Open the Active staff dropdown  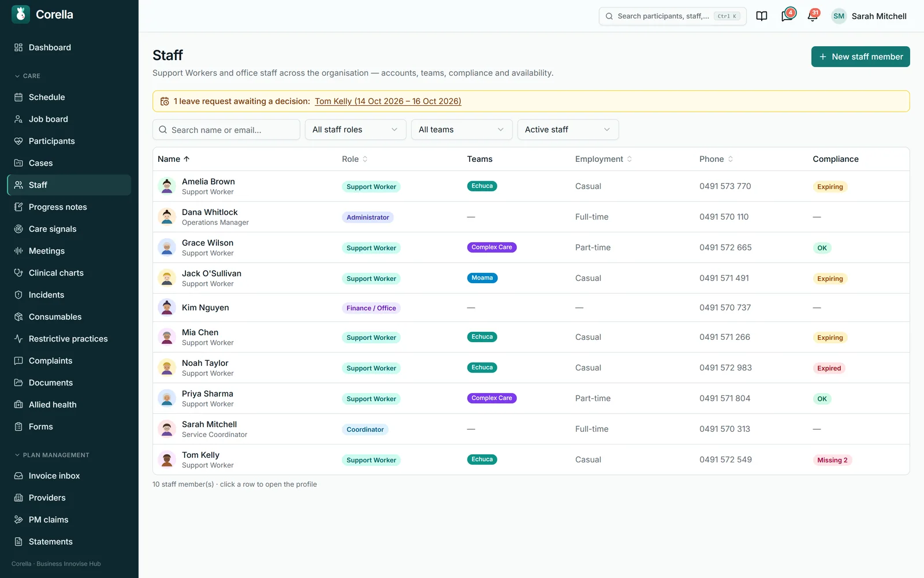click(x=568, y=129)
